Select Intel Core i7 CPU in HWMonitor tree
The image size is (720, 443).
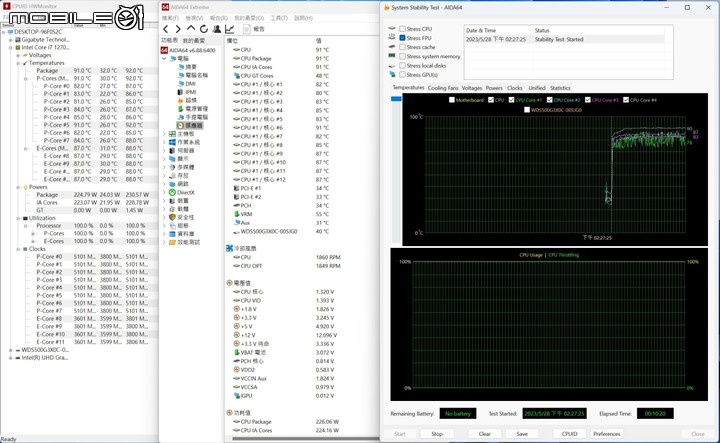42,47
